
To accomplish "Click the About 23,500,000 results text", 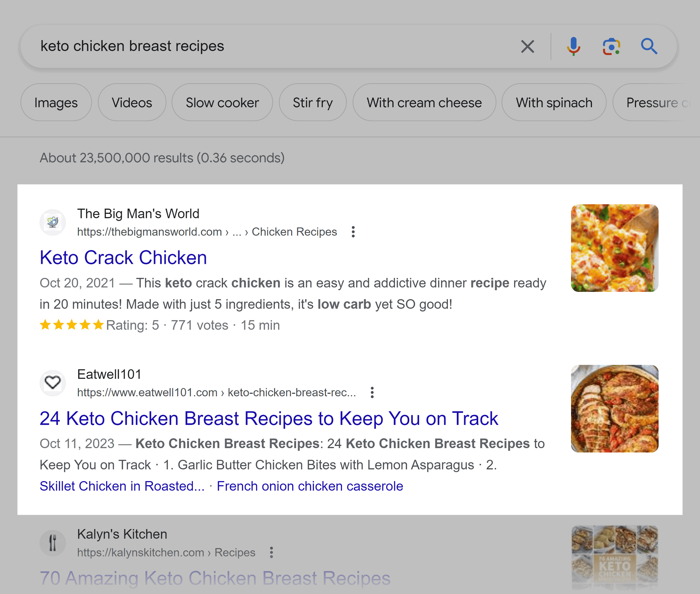I will coord(162,157).
